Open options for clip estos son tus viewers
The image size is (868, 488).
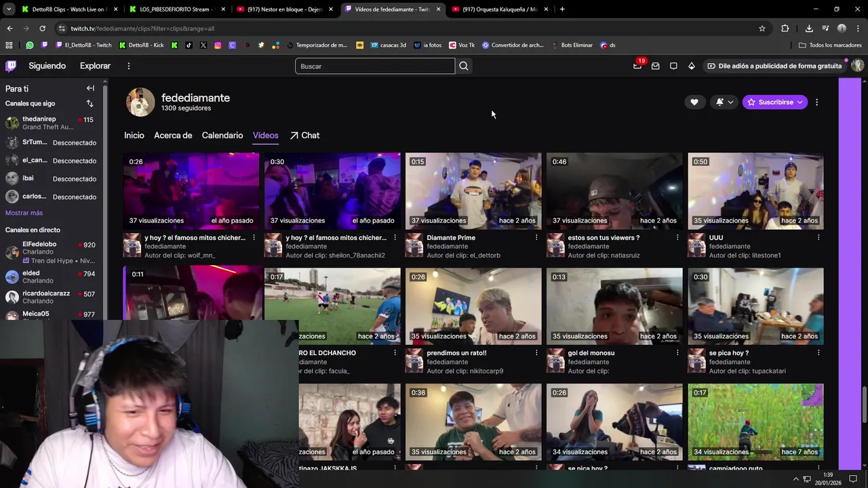pyautogui.click(x=677, y=237)
